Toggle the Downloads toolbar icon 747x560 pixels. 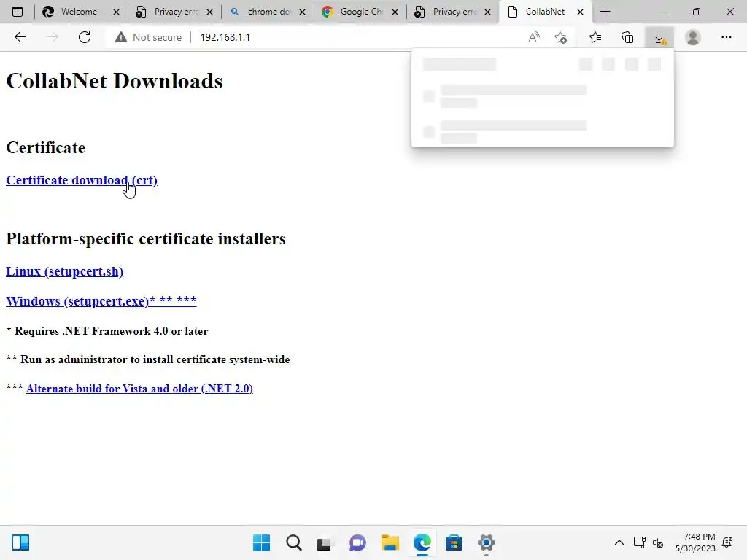659,37
